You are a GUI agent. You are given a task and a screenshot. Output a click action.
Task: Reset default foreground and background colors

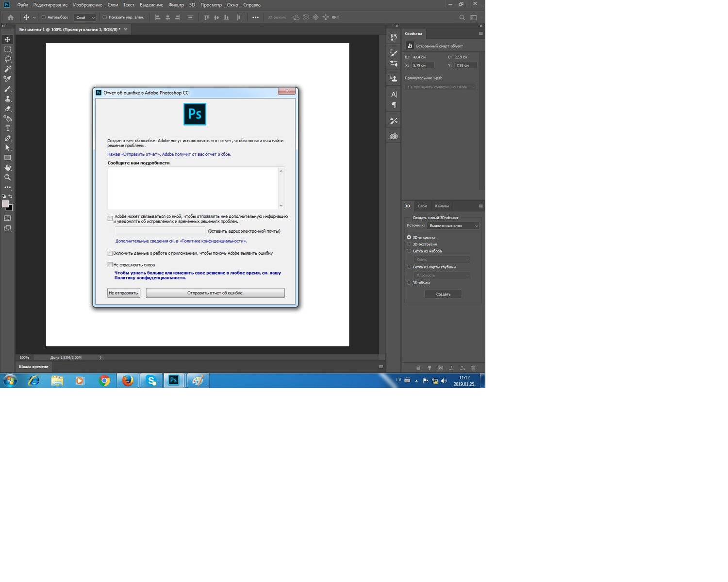point(4,196)
